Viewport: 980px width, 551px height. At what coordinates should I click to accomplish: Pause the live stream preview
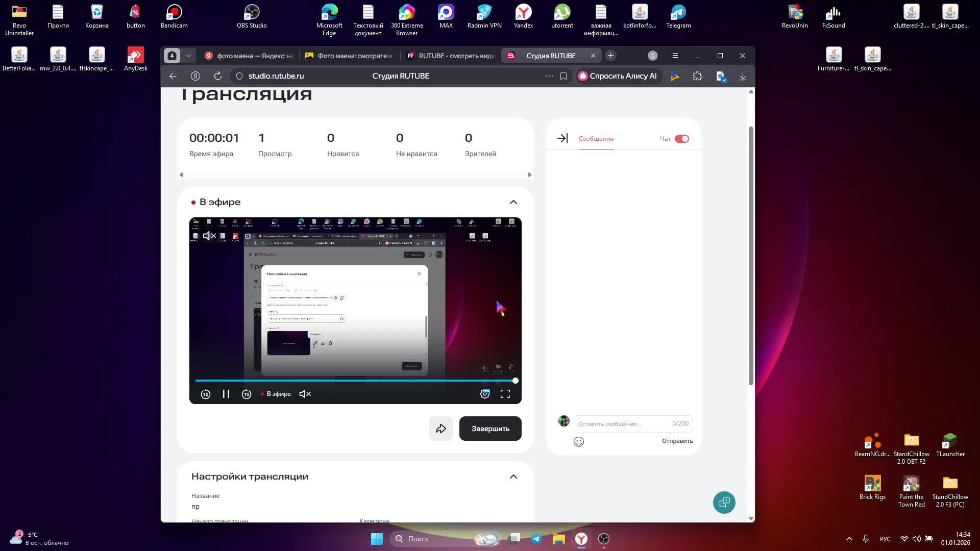(226, 394)
